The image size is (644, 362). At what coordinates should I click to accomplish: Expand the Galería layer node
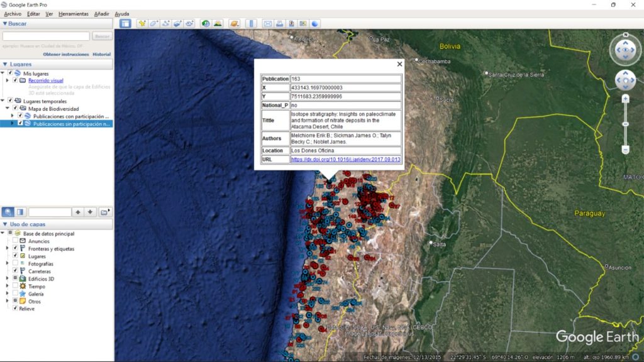pos(8,294)
